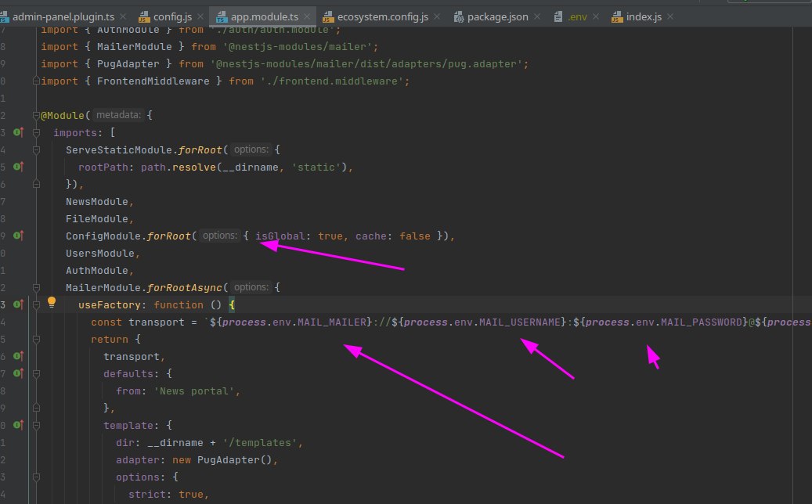Click the options hint in ConfigModule.forRoot
Image resolution: width=812 pixels, height=504 pixels.
(x=220, y=236)
